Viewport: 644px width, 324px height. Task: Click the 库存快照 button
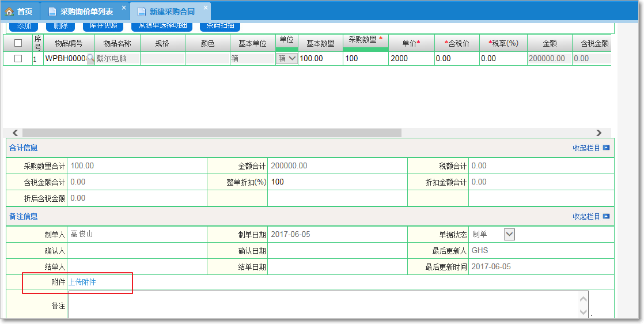(x=103, y=26)
